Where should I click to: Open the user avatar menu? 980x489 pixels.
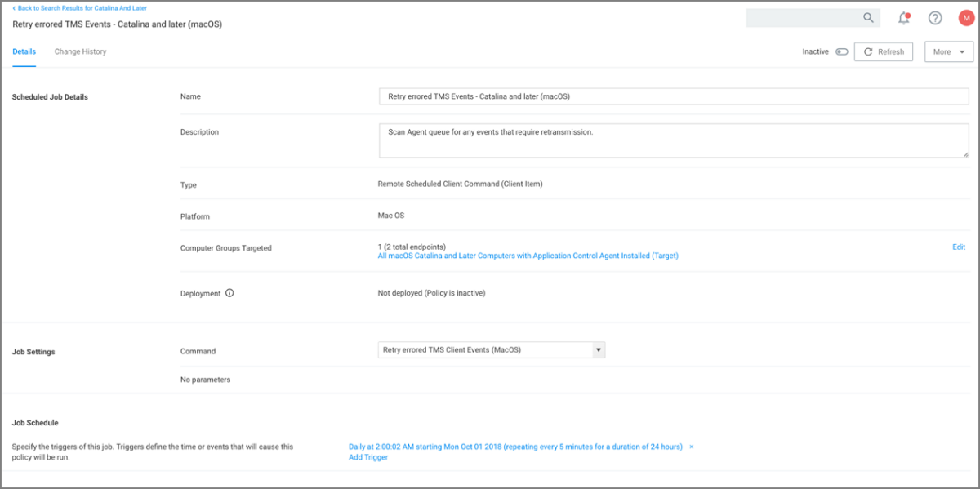(965, 18)
